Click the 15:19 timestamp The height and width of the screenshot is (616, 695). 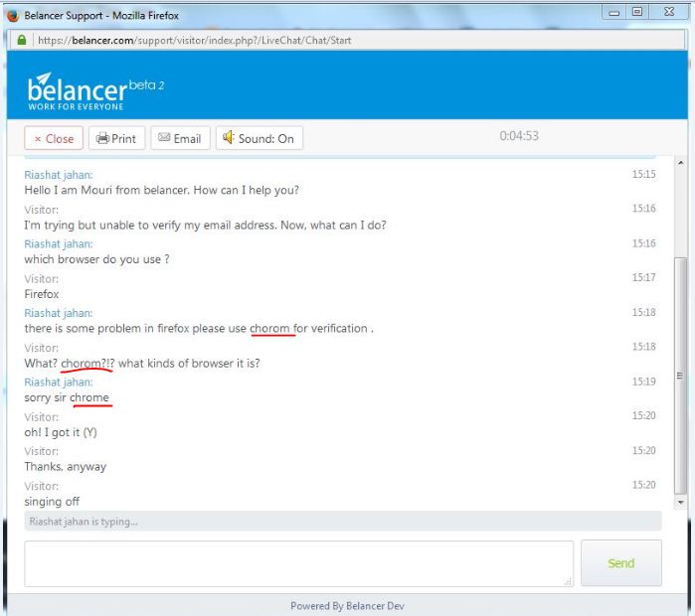pos(643,382)
